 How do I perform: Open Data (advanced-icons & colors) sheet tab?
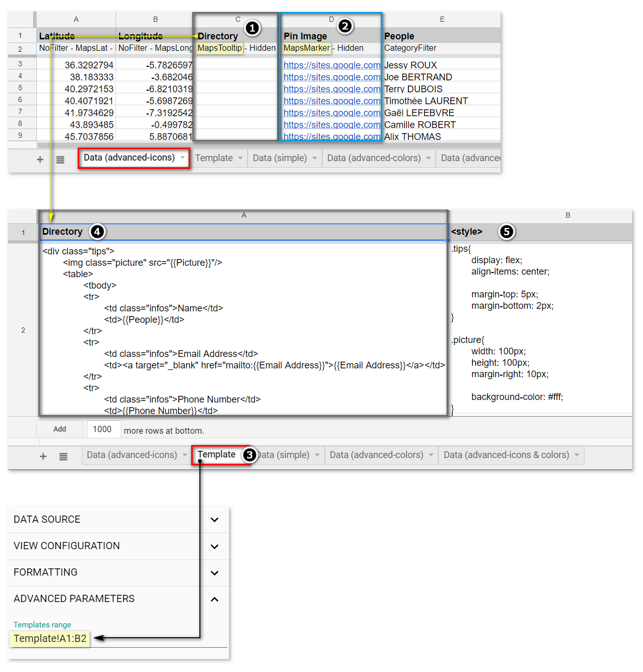point(506,455)
